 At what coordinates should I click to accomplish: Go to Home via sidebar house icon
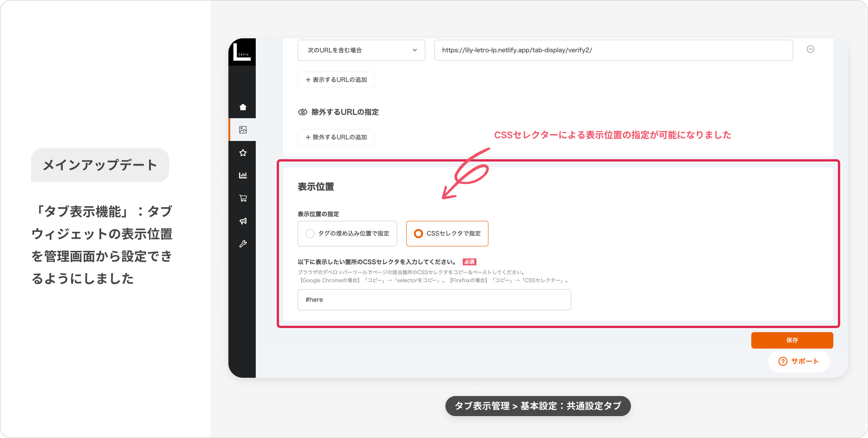point(243,107)
